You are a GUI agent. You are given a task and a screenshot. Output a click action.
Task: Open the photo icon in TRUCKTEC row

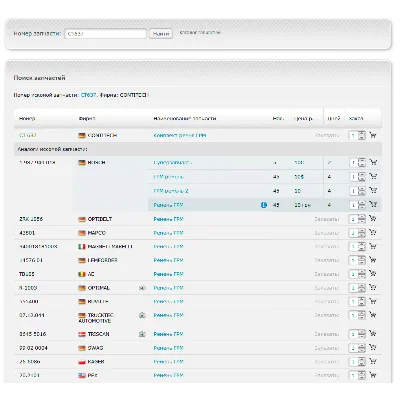point(142,315)
